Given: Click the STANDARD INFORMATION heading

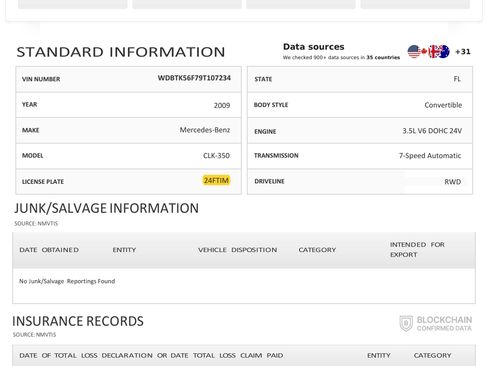Looking at the screenshot, I should (x=121, y=52).
